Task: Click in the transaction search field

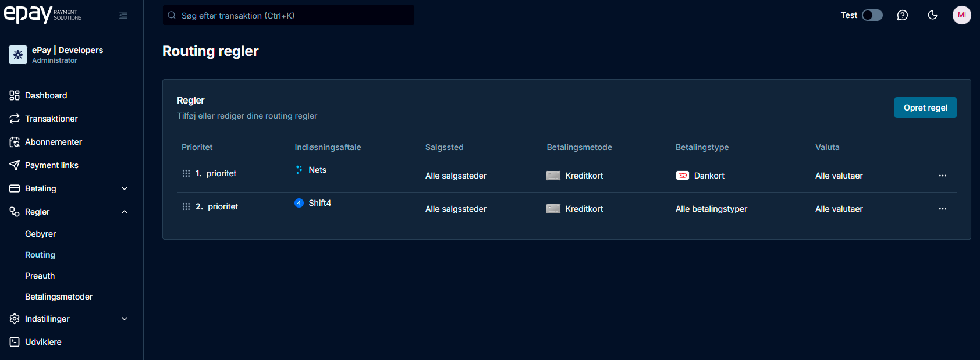Action: tap(289, 15)
